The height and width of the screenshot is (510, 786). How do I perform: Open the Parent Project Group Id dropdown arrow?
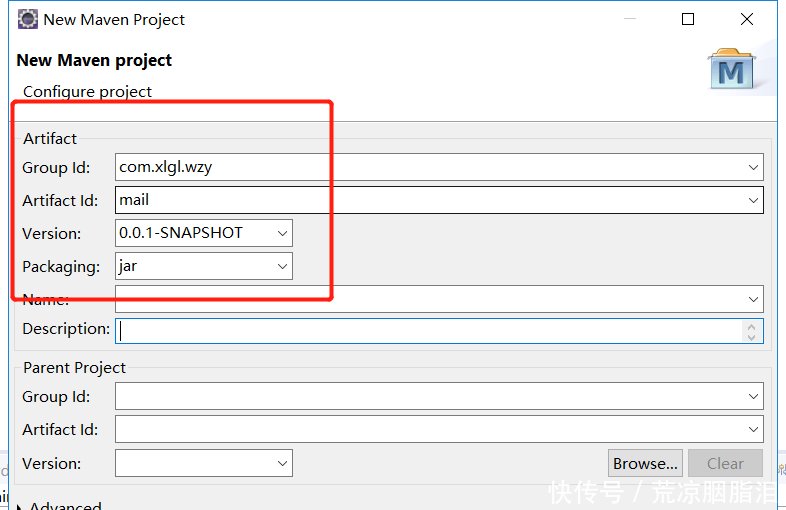753,398
